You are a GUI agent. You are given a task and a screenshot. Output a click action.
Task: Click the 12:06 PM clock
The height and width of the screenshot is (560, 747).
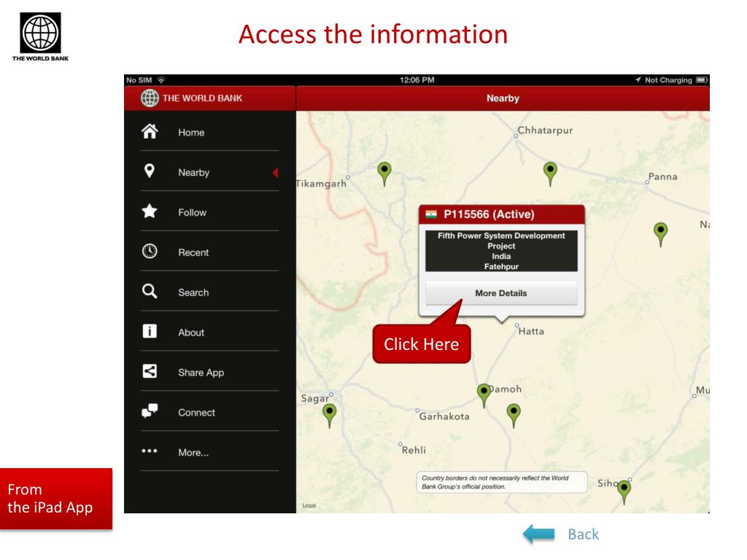[417, 80]
